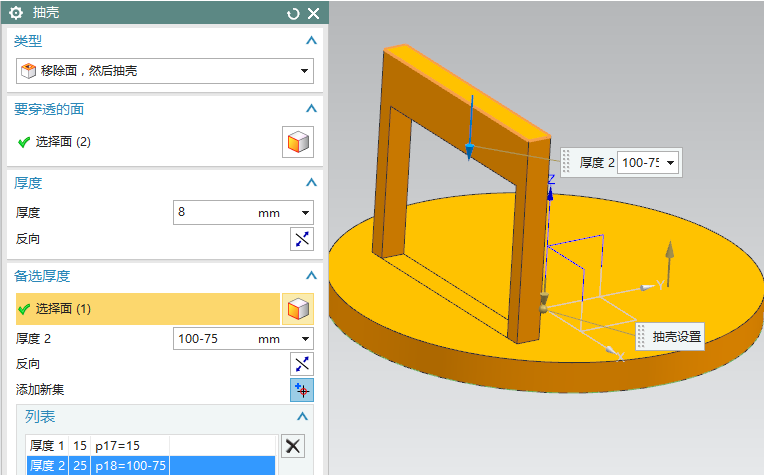Click the blue thickness direction arrow on model

click(x=470, y=128)
